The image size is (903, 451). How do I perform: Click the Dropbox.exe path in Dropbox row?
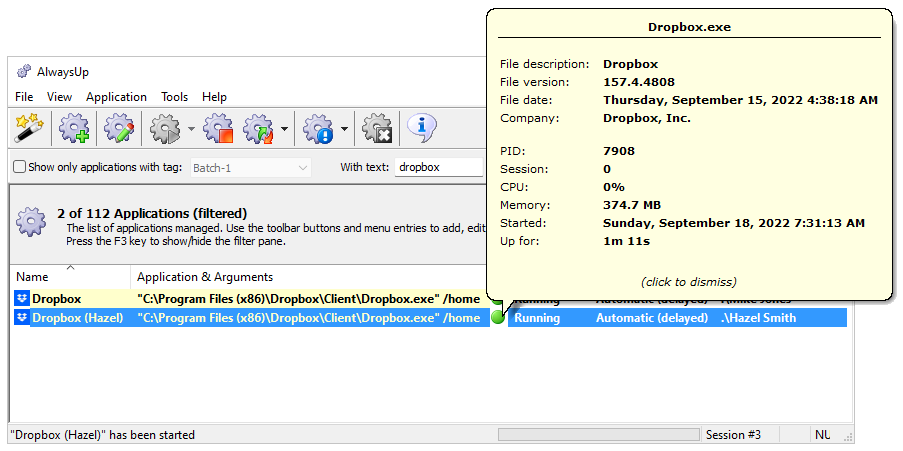click(x=308, y=299)
